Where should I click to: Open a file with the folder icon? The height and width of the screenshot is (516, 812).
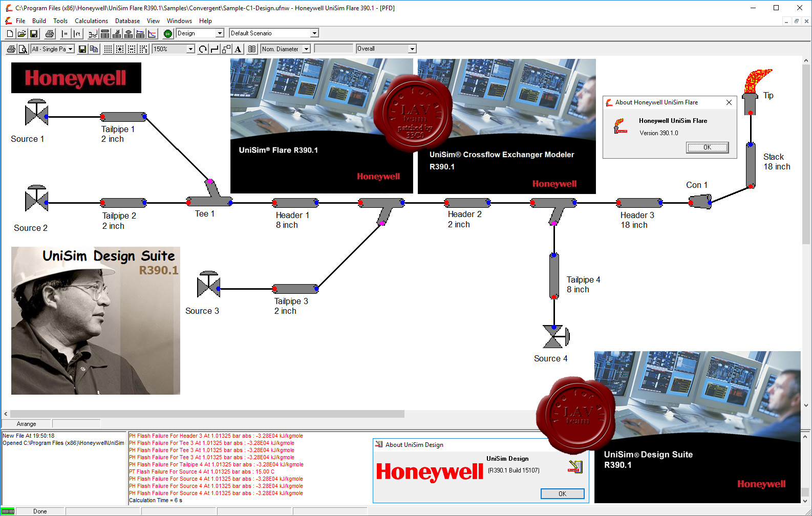(22, 34)
